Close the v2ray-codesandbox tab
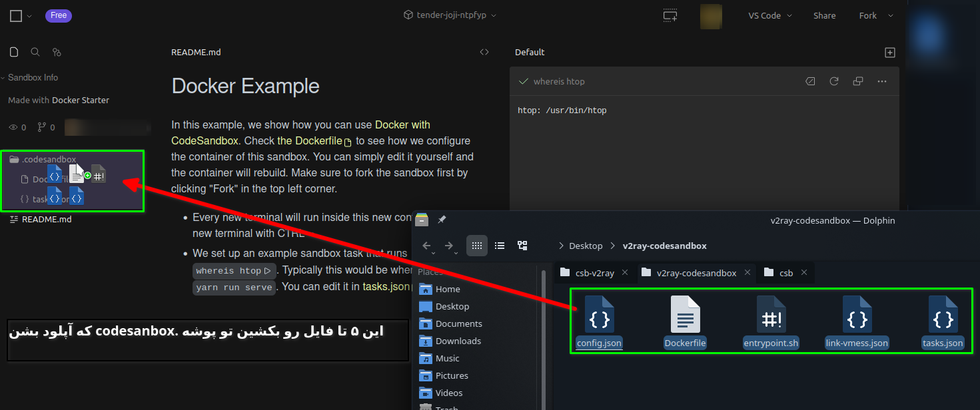Viewport: 980px width, 410px height. click(747, 273)
